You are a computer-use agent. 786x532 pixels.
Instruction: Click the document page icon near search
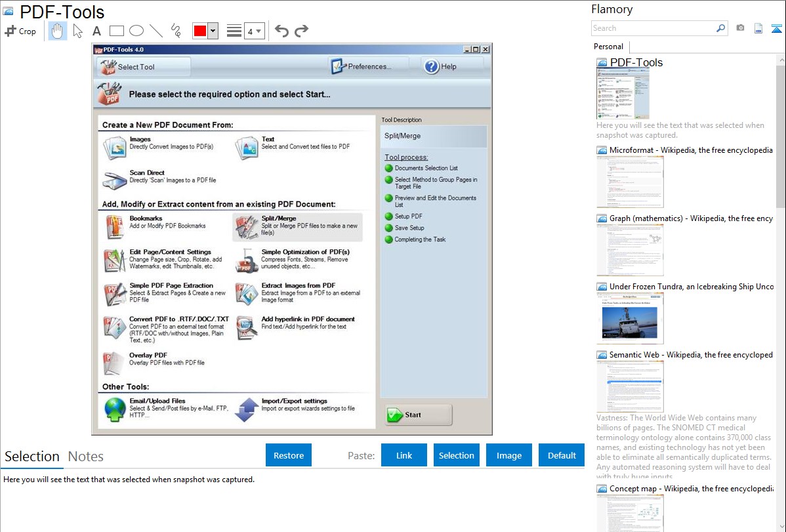tap(758, 28)
